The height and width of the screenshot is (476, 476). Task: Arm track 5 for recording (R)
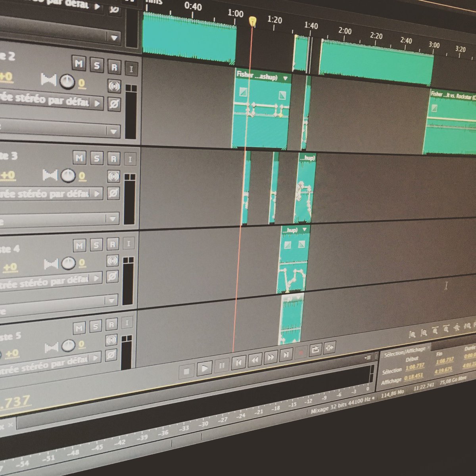(x=112, y=324)
